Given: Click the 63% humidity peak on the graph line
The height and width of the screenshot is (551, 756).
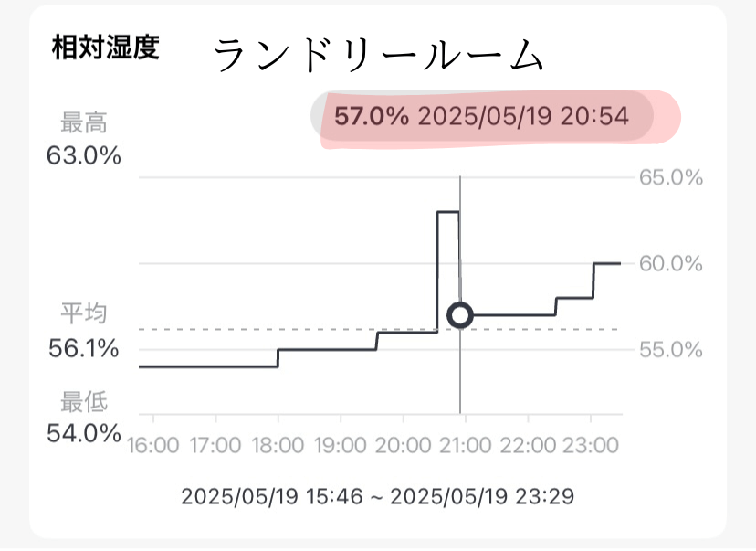Looking at the screenshot, I should click(447, 212).
